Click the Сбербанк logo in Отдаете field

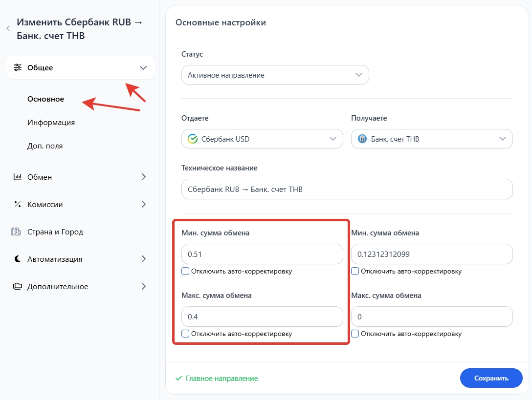tap(192, 139)
